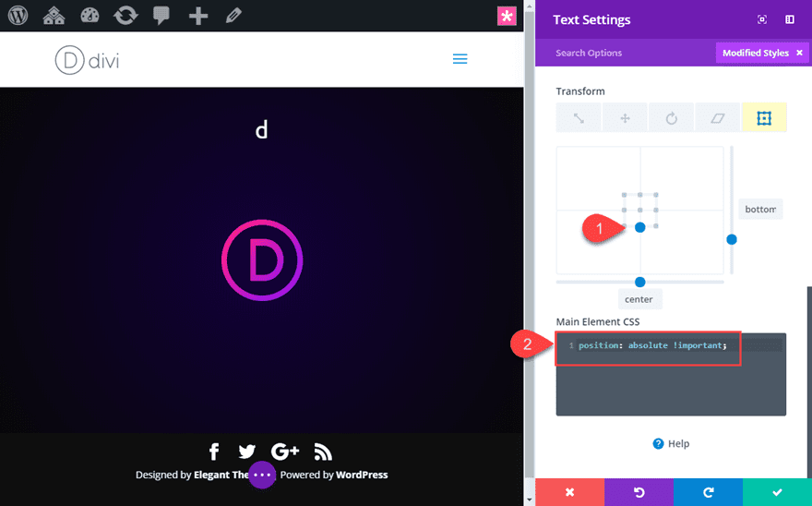Save changes with green checkmark button

coord(777,492)
